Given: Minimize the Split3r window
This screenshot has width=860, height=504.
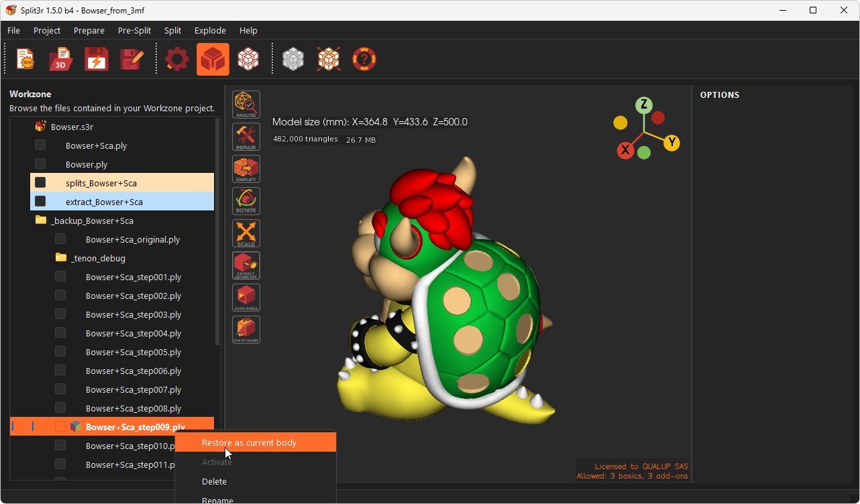Looking at the screenshot, I should [x=782, y=10].
